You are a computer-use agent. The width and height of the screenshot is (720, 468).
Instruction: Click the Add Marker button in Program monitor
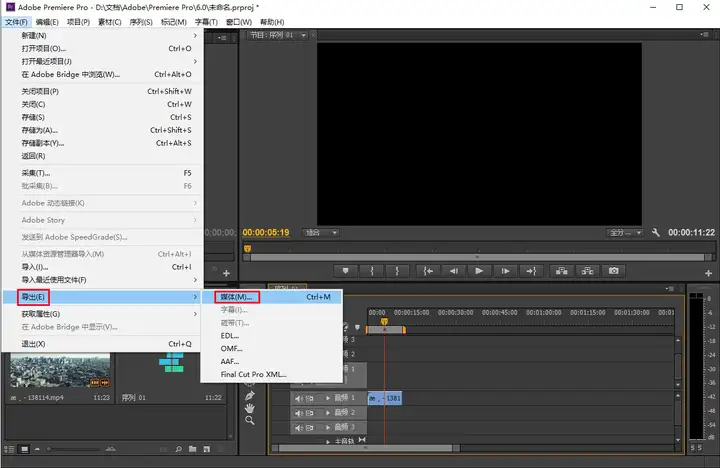pos(345,271)
